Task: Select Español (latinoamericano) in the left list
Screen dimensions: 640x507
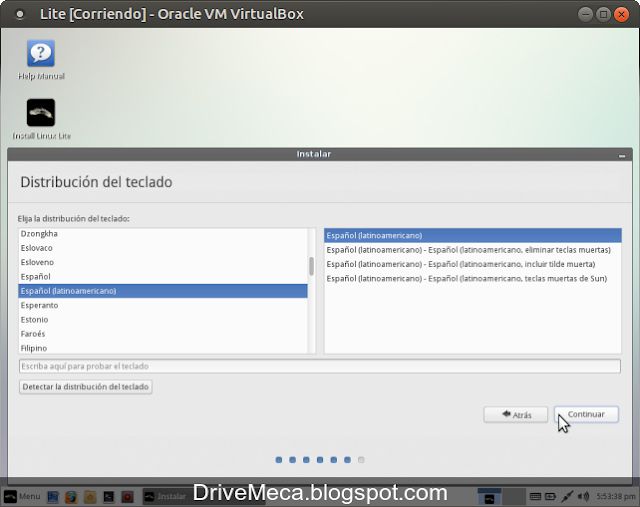Action: pyautogui.click(x=163, y=291)
